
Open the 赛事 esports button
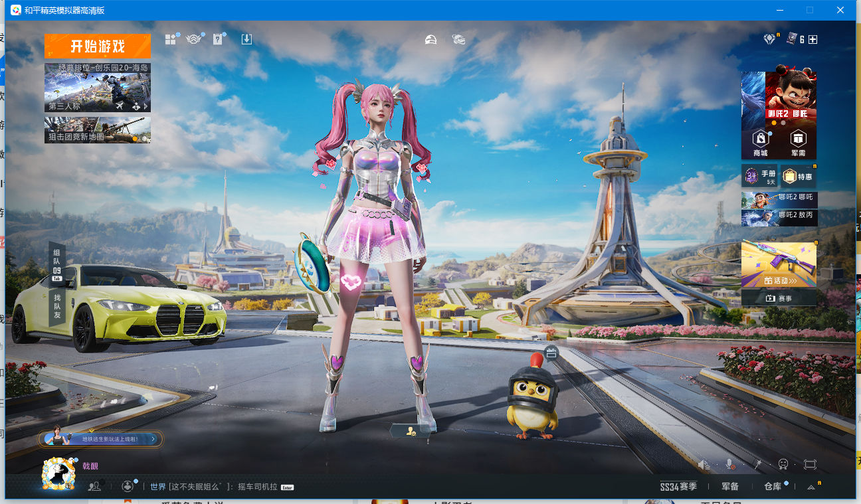pyautogui.click(x=779, y=298)
